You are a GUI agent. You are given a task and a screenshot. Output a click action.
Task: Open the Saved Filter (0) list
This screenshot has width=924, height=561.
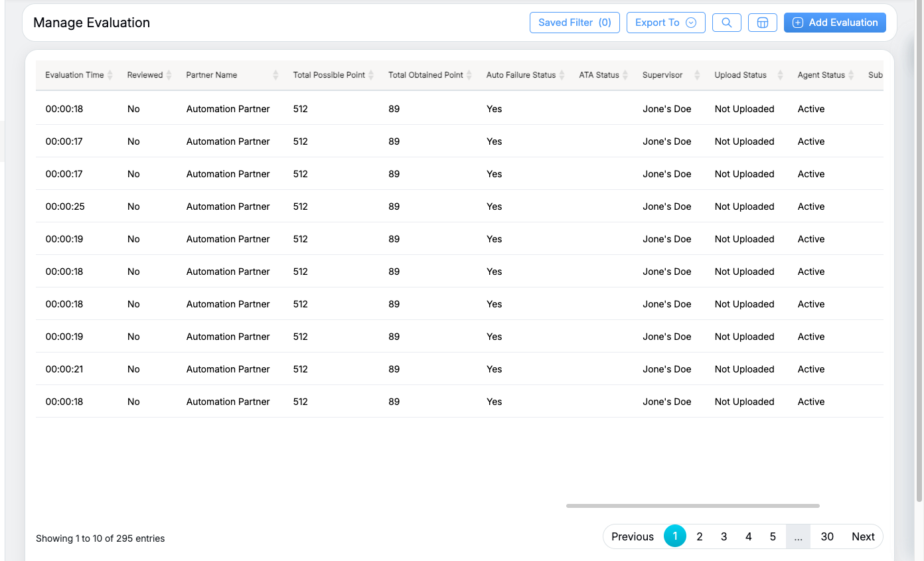click(574, 23)
